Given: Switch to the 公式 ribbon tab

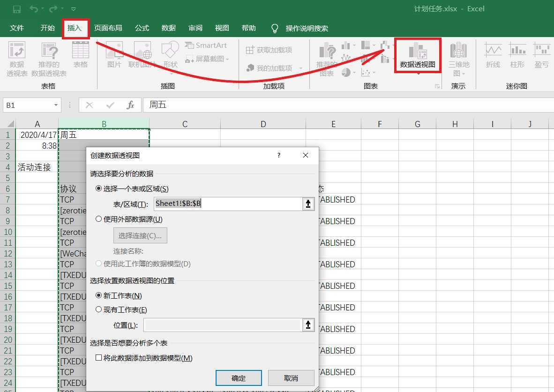Looking at the screenshot, I should point(142,28).
